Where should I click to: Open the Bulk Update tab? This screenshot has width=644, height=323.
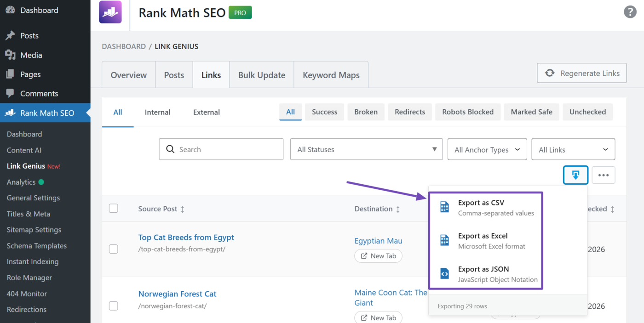point(262,75)
